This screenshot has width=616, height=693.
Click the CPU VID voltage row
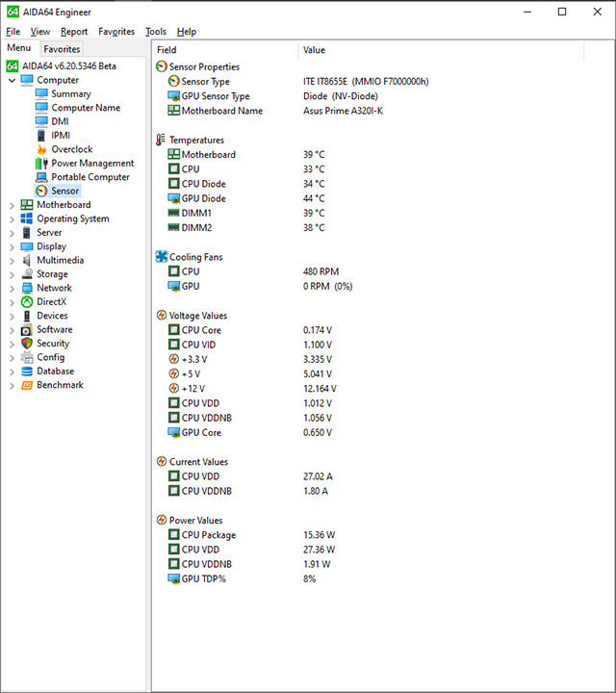[369, 345]
